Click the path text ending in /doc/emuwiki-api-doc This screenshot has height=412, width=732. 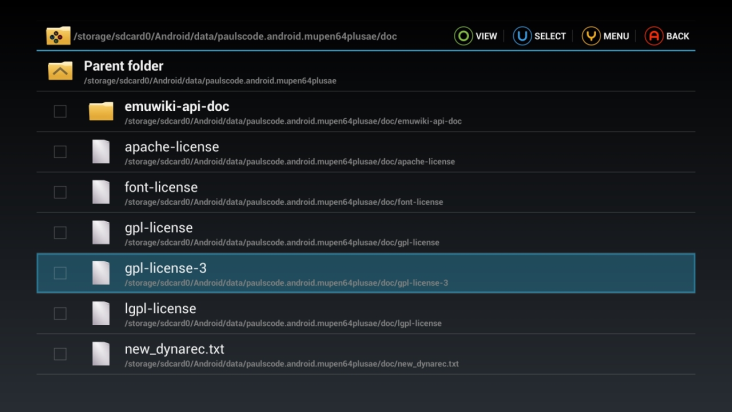click(x=293, y=121)
